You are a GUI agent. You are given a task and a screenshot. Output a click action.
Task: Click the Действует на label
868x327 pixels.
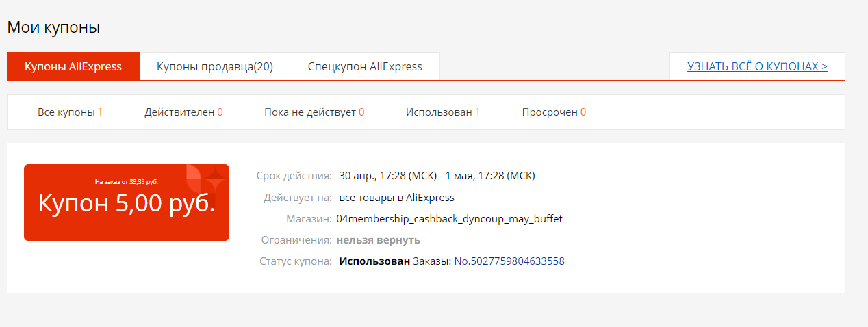(x=298, y=198)
